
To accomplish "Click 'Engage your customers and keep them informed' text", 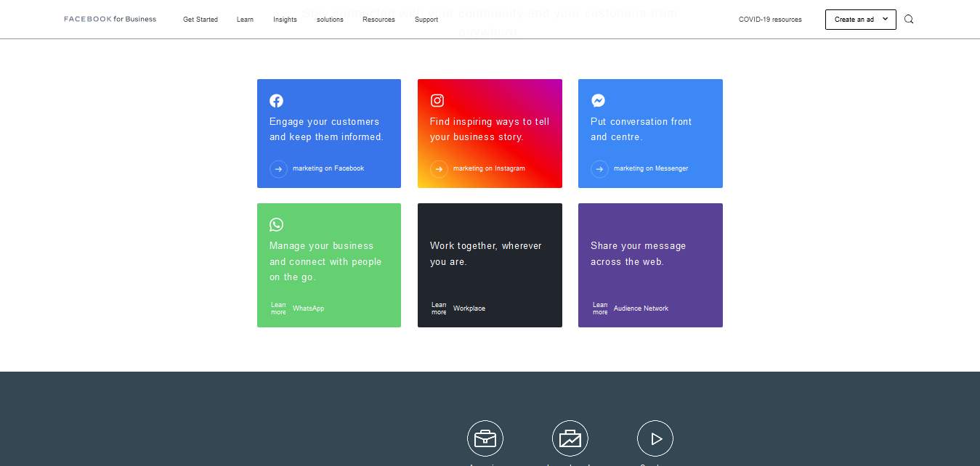I will (x=326, y=129).
